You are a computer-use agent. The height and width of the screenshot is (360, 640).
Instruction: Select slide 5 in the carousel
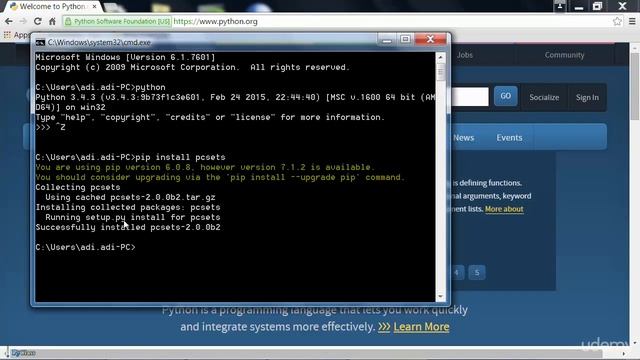477,272
